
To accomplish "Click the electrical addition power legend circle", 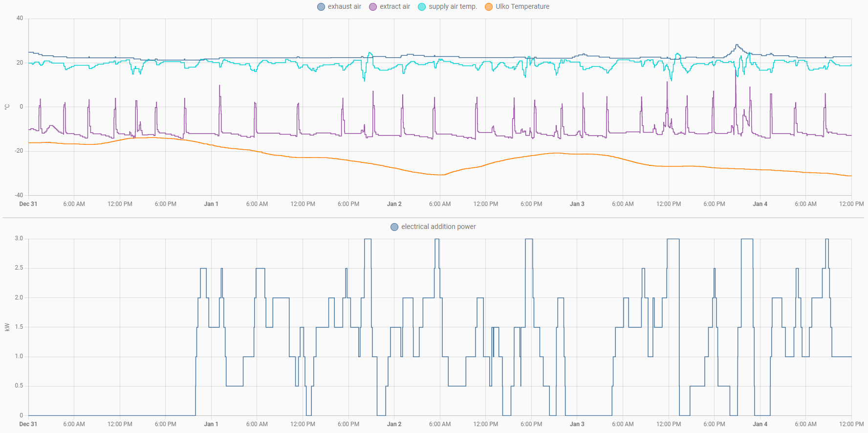I will point(394,227).
